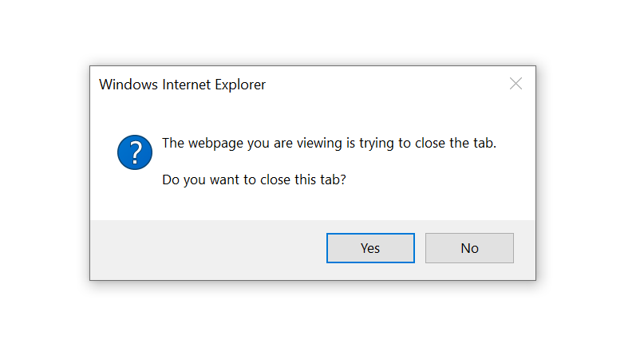Close the dialog with the X icon
This screenshot has height=355, width=644.
coord(516,84)
